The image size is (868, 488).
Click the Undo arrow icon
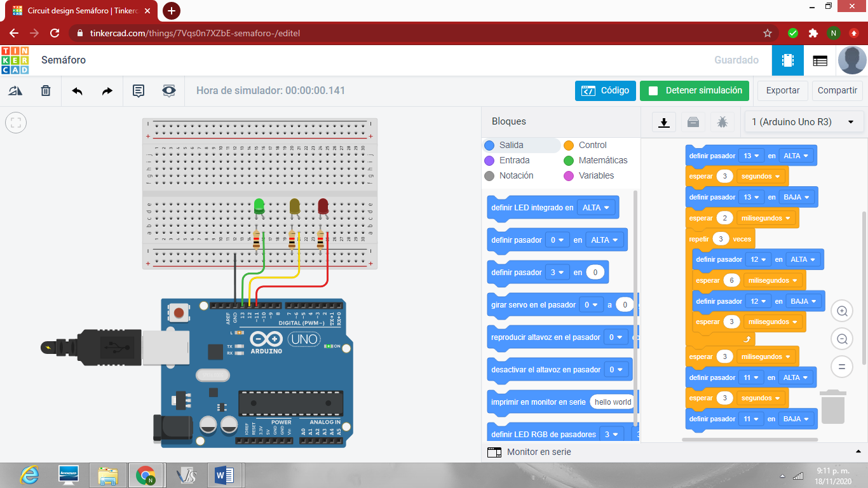(x=76, y=91)
